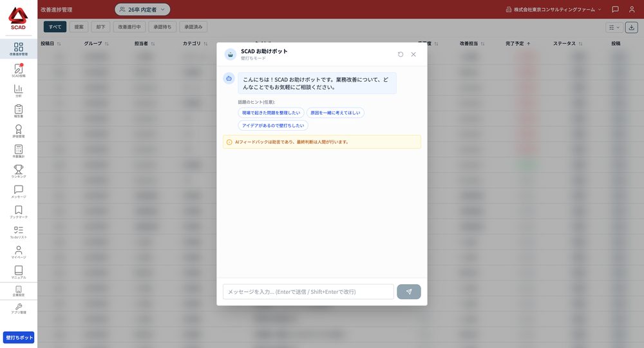
Task: Open the 分析 chart icon in sidebar
Action: (19, 91)
